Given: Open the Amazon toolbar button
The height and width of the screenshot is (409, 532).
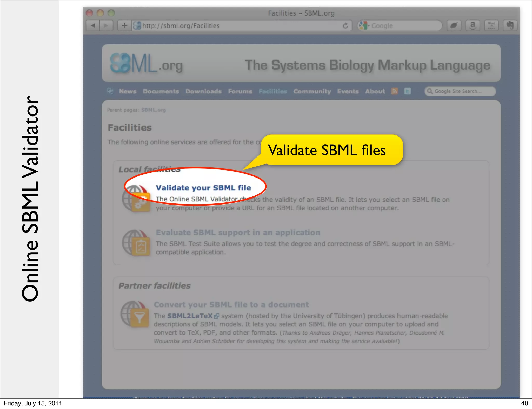Looking at the screenshot, I should [x=473, y=25].
